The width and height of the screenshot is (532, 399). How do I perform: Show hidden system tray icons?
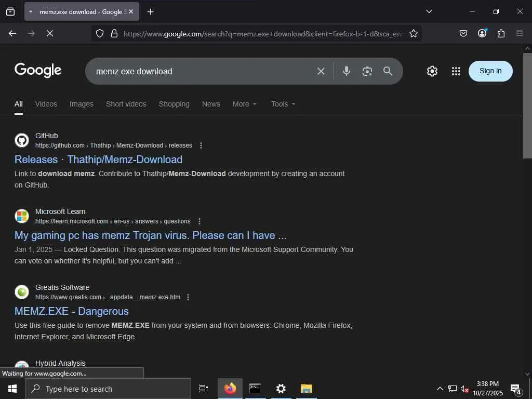coord(440,389)
